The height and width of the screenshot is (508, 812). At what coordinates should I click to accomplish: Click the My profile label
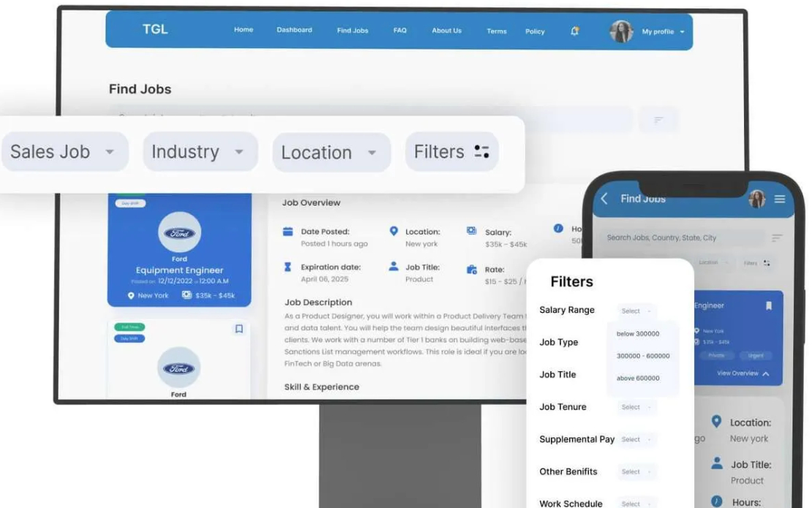[658, 31]
